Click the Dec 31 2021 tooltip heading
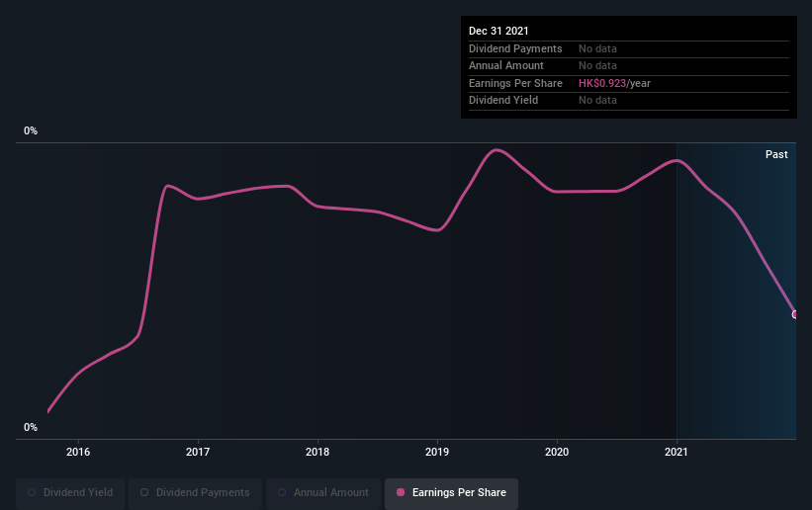Screen dimensions: 812x510 click(x=498, y=31)
